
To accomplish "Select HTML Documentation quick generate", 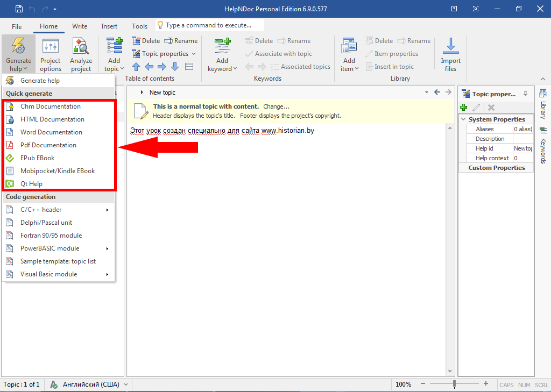I will 58,119.
